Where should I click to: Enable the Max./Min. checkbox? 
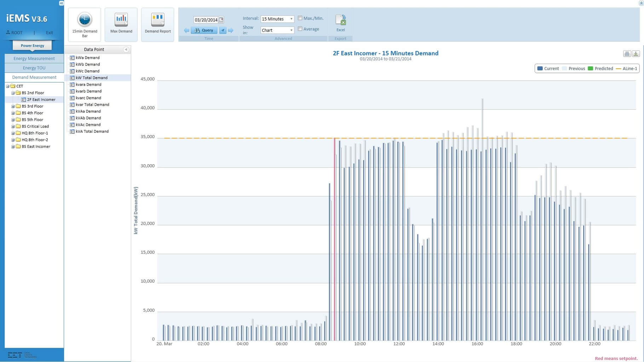(x=300, y=18)
